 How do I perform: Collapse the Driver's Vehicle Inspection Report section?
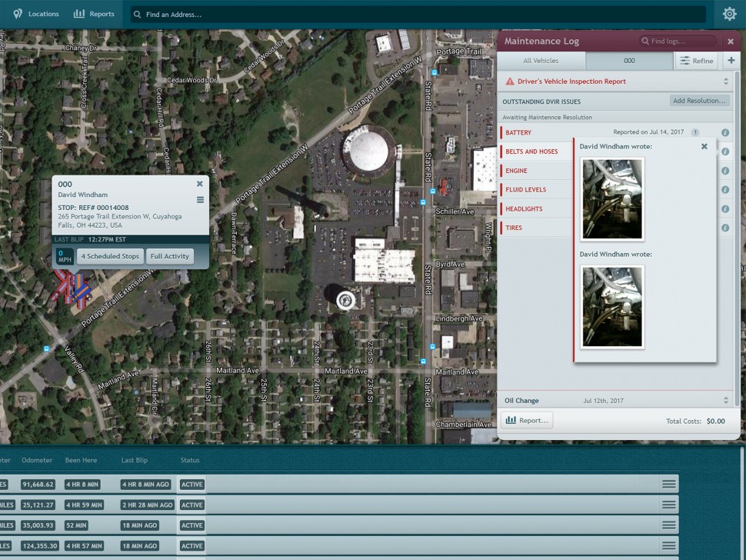point(726,82)
